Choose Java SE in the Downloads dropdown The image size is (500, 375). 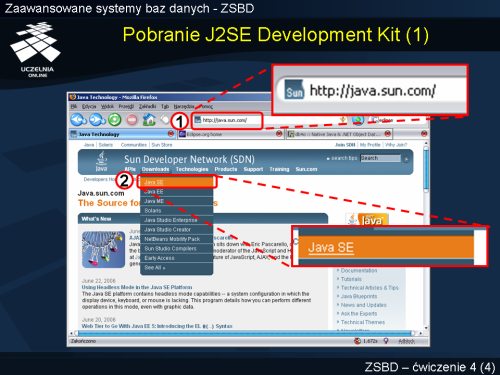pos(177,182)
